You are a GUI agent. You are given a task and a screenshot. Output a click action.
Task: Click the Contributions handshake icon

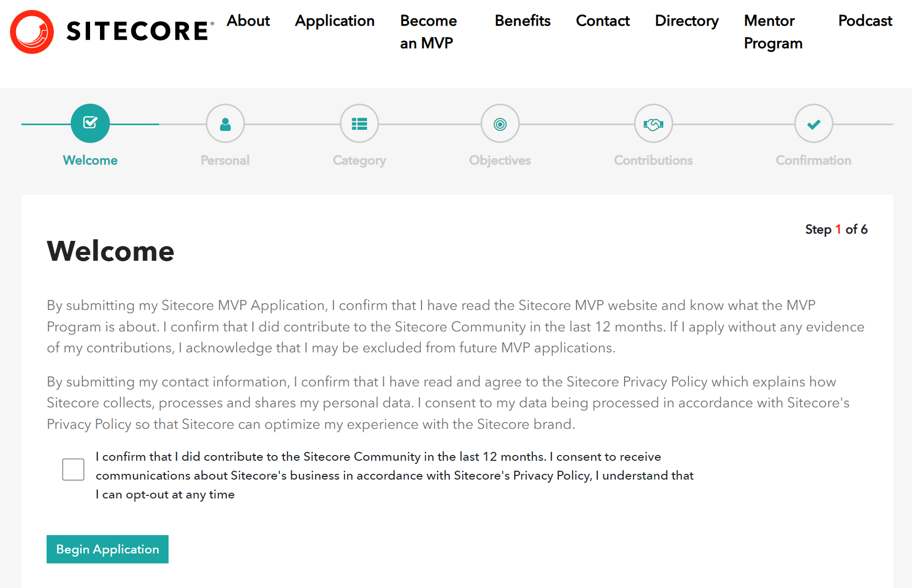pos(653,124)
